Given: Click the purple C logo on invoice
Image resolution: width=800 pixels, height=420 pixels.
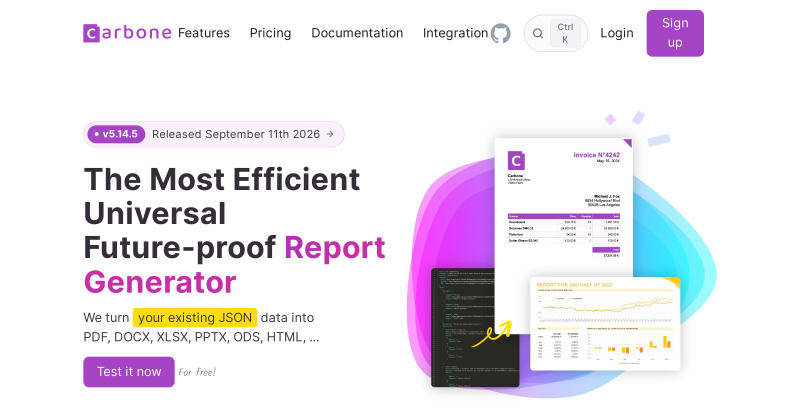Looking at the screenshot, I should 516,161.
